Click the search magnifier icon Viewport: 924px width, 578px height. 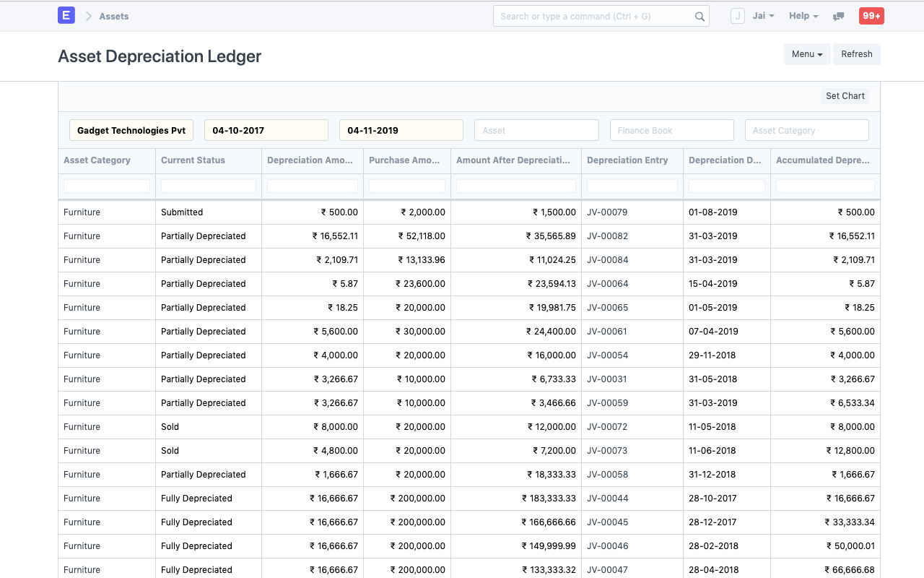699,15
